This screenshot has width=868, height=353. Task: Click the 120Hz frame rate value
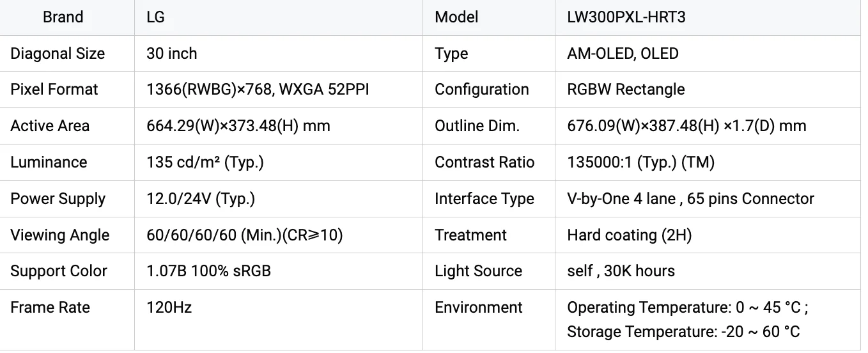tap(169, 308)
